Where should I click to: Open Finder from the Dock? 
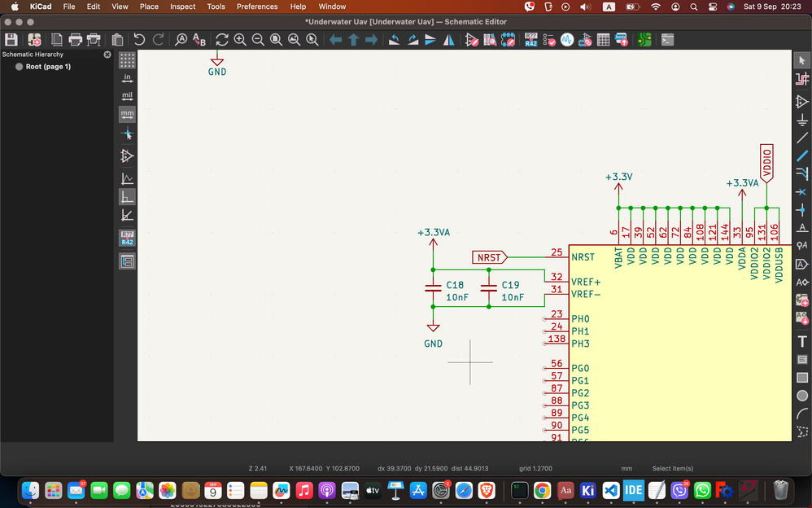click(30, 490)
